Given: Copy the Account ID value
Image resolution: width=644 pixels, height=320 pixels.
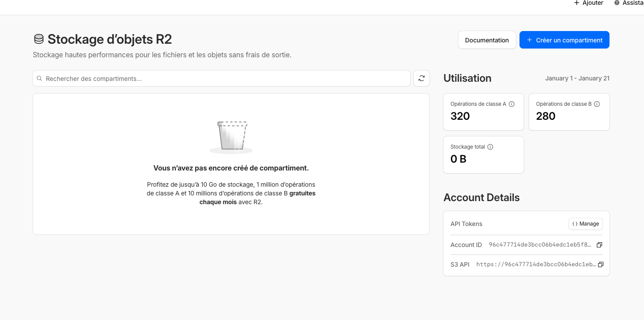Looking at the screenshot, I should 599,245.
